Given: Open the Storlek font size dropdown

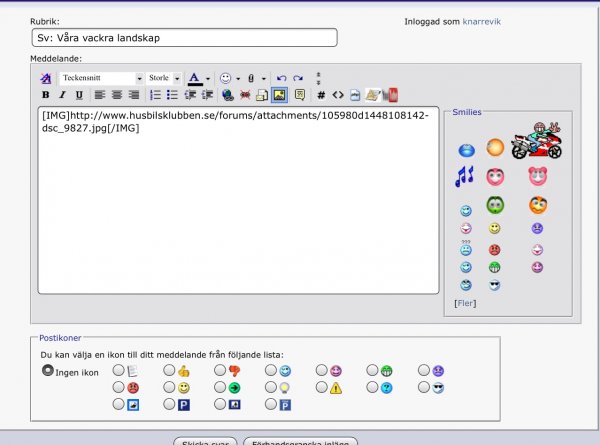Looking at the screenshot, I should tap(164, 78).
